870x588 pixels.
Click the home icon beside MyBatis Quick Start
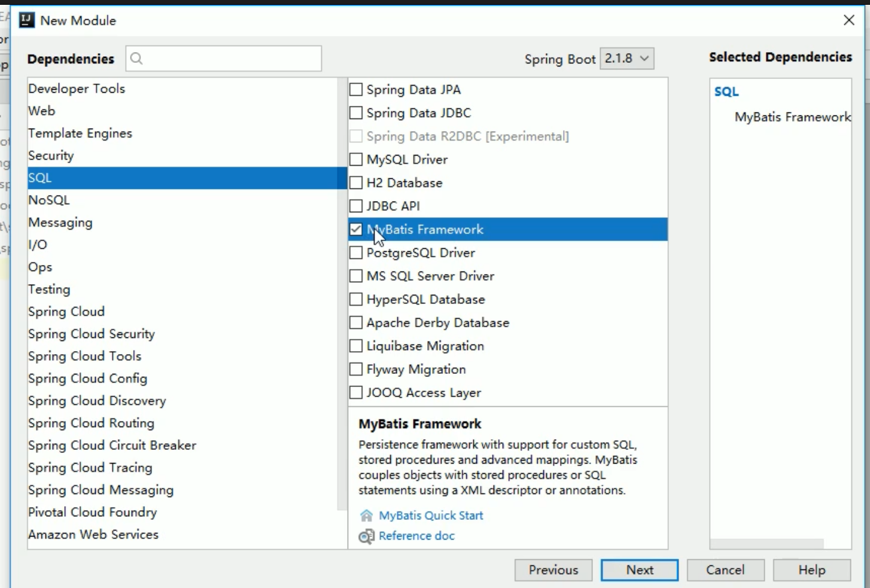click(x=366, y=516)
